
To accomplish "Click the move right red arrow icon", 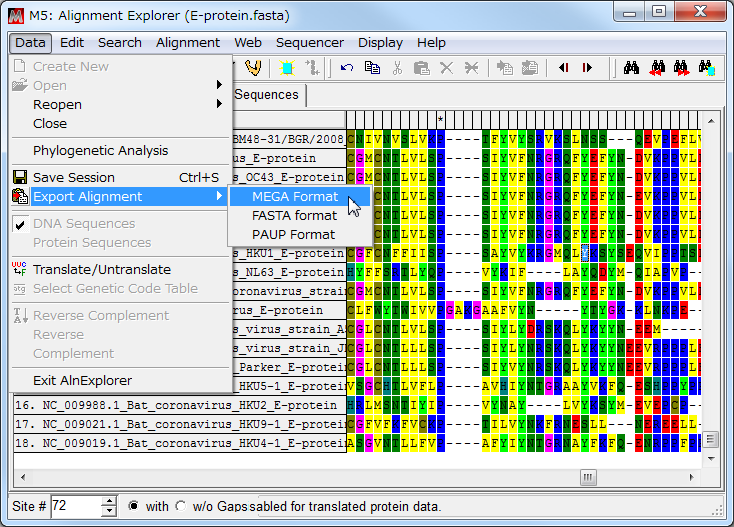I will 587,68.
